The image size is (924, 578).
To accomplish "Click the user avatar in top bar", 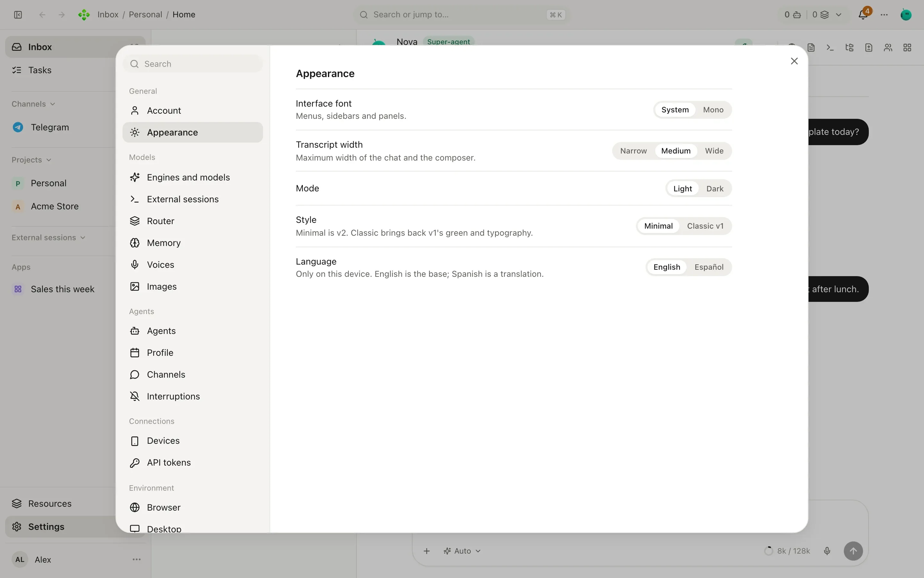I will (x=906, y=14).
